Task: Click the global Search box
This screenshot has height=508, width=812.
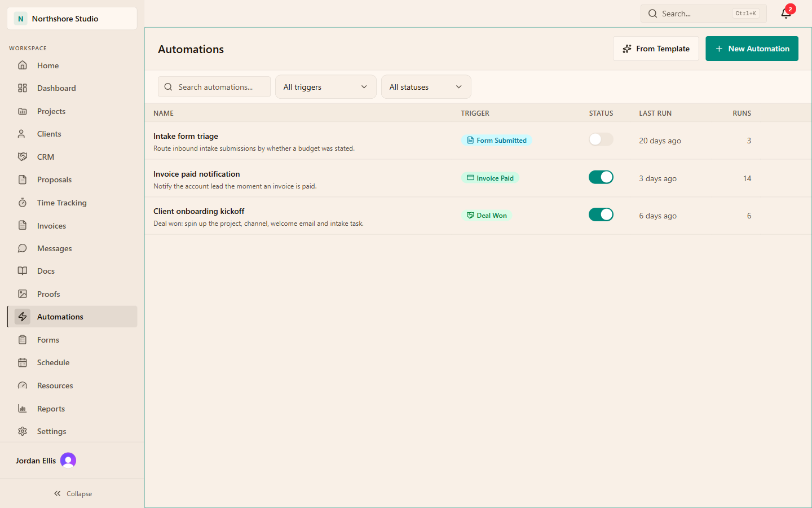Action: click(704, 14)
